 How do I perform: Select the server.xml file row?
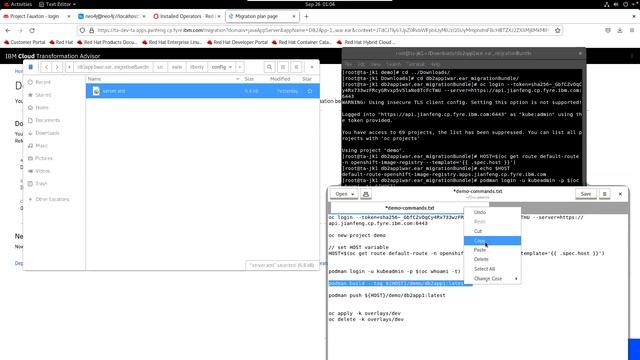(202, 91)
